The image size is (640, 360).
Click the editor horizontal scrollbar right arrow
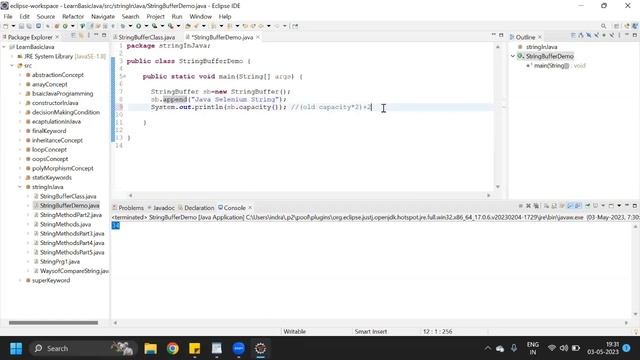[x=489, y=196]
